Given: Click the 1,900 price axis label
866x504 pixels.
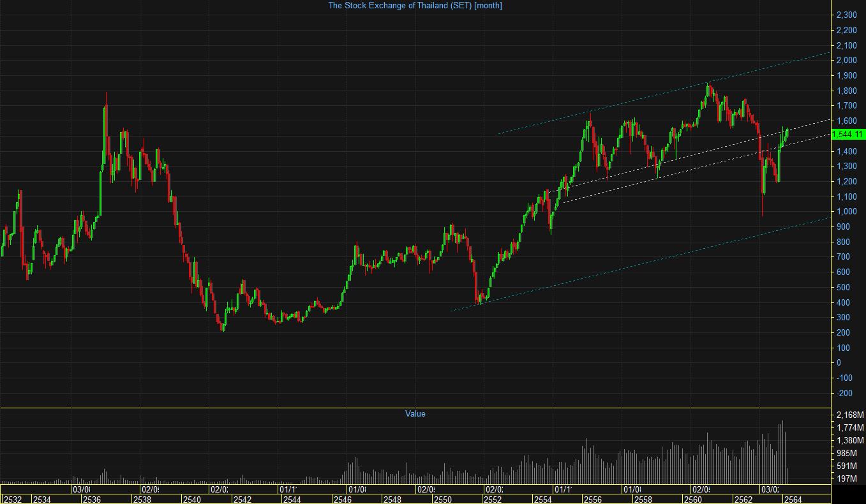Looking at the screenshot, I should [846, 75].
